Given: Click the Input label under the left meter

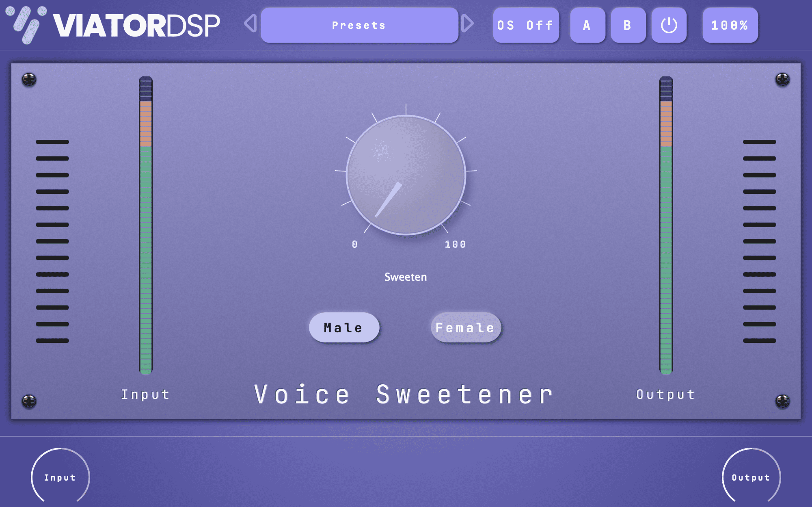Looking at the screenshot, I should pos(145,394).
